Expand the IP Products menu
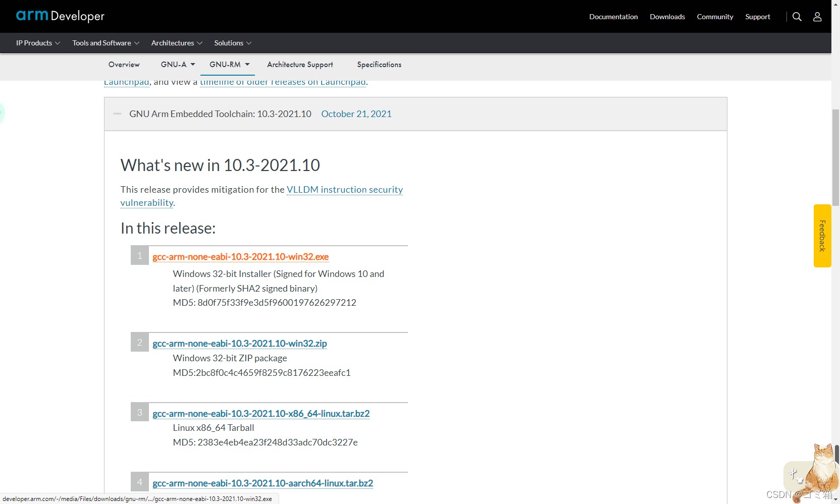The image size is (840, 504). [38, 43]
